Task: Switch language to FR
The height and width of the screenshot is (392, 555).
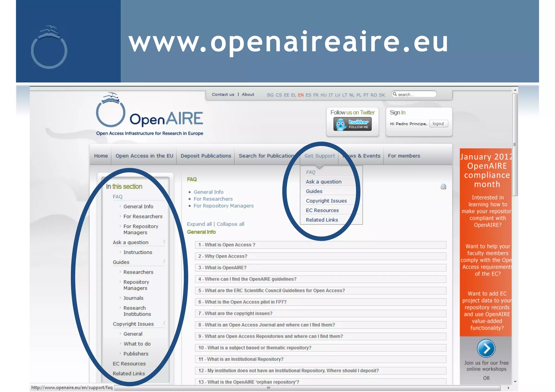Action: (316, 95)
